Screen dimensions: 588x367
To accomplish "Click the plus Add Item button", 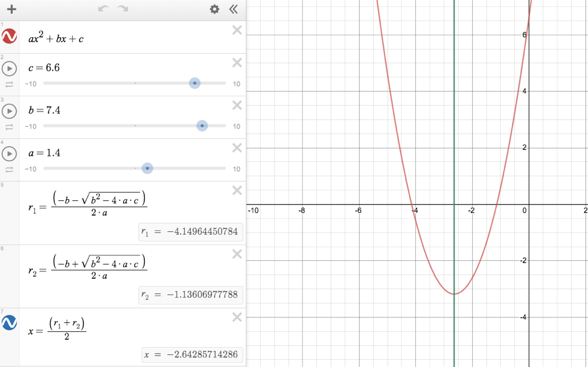I will coord(11,10).
